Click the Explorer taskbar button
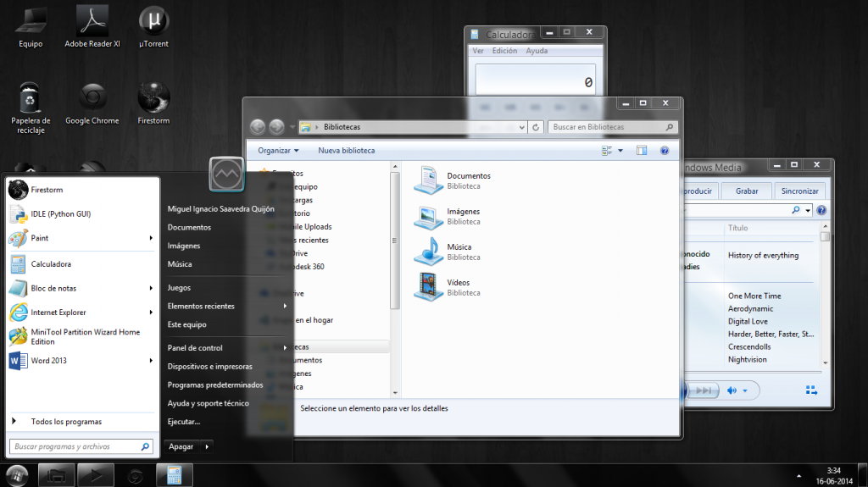This screenshot has height=487, width=868. click(57, 475)
